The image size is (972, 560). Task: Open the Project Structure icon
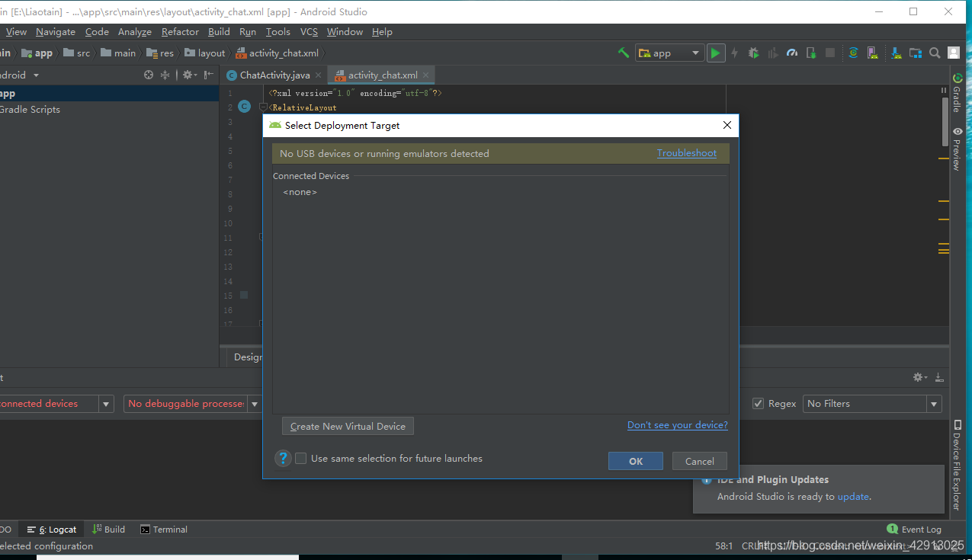[914, 53]
